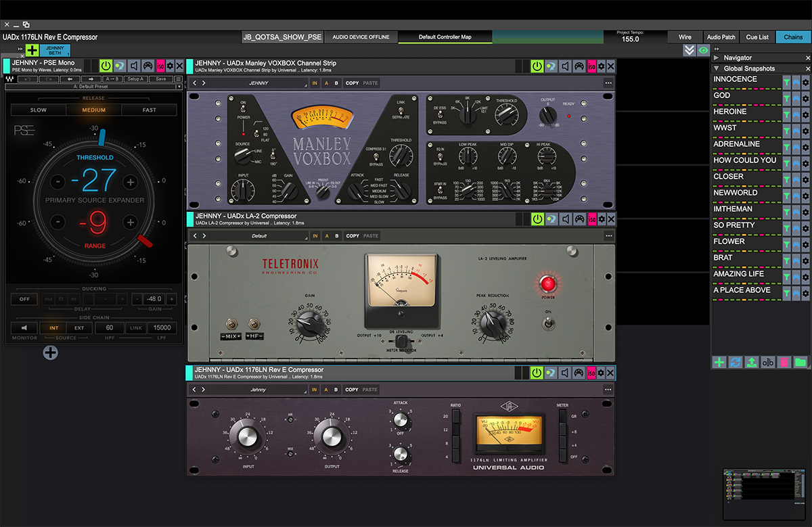812x527 pixels.
Task: Click the speaker icon on 1176LN Rev E
Action: pyautogui.click(x=566, y=373)
